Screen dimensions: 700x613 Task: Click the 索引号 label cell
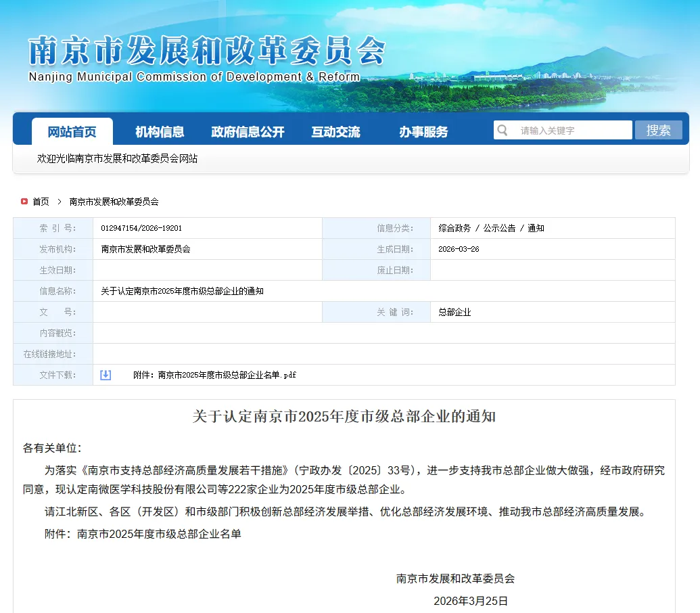pos(53,228)
